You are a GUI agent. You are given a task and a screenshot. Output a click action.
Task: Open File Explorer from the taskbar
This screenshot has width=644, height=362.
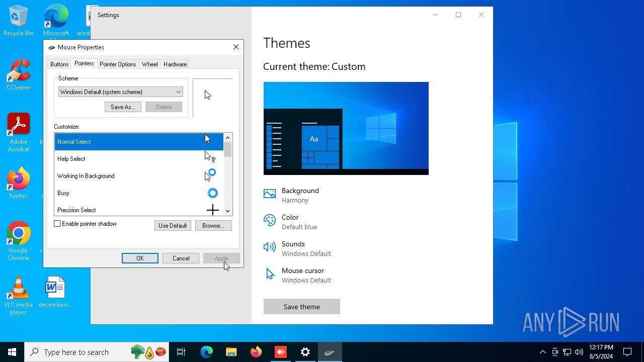coord(231,352)
